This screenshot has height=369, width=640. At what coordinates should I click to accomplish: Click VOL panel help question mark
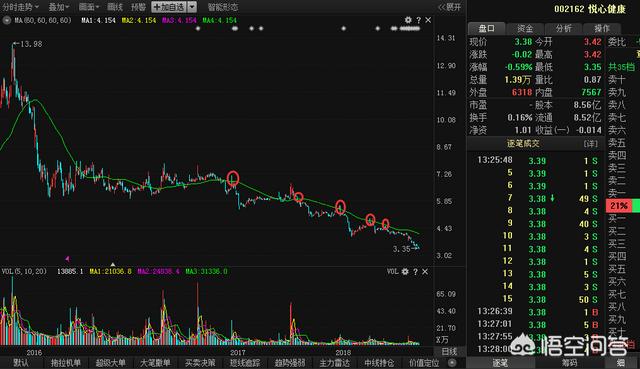pyautogui.click(x=416, y=271)
